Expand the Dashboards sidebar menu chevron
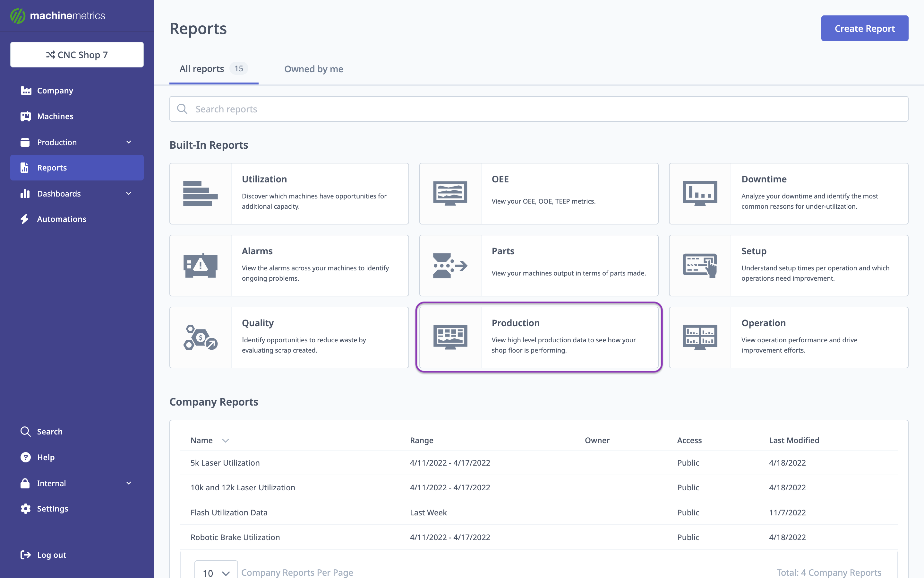924x578 pixels. [129, 193]
